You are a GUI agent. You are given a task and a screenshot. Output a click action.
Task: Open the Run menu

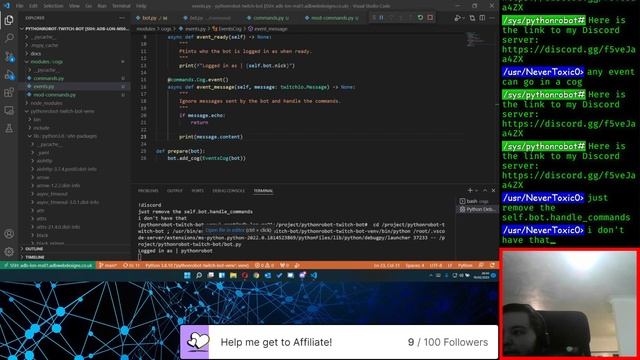point(102,6)
